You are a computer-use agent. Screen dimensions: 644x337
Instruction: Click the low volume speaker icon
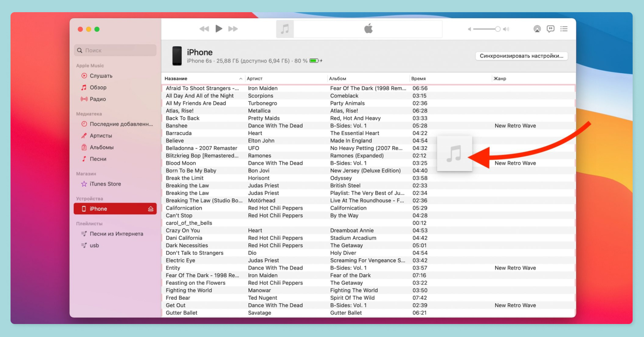pos(469,29)
